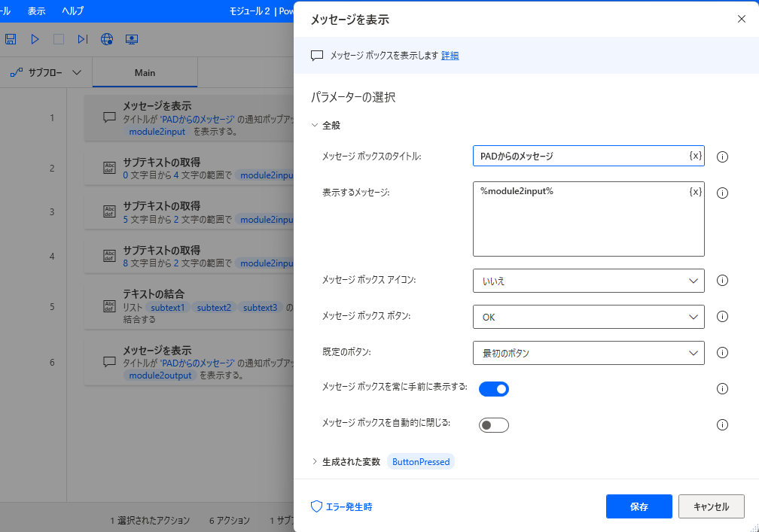Click the メッセージ ボックスのタイトル input field

[x=589, y=156]
